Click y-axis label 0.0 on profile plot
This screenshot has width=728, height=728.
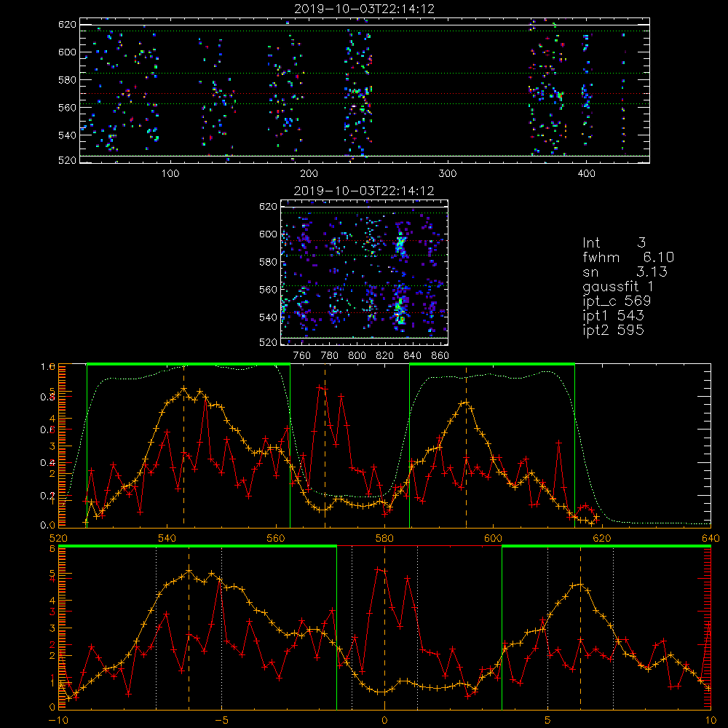[x=47, y=525]
